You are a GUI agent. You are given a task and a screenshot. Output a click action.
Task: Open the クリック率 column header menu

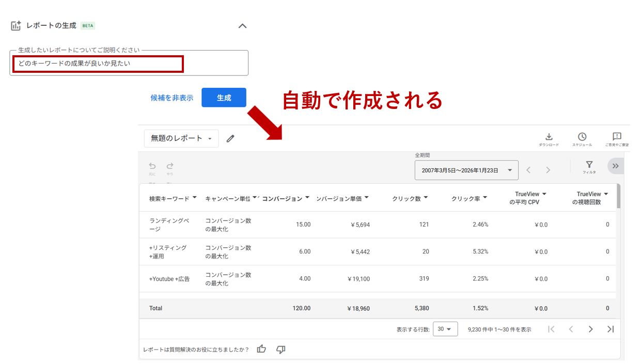pos(485,198)
